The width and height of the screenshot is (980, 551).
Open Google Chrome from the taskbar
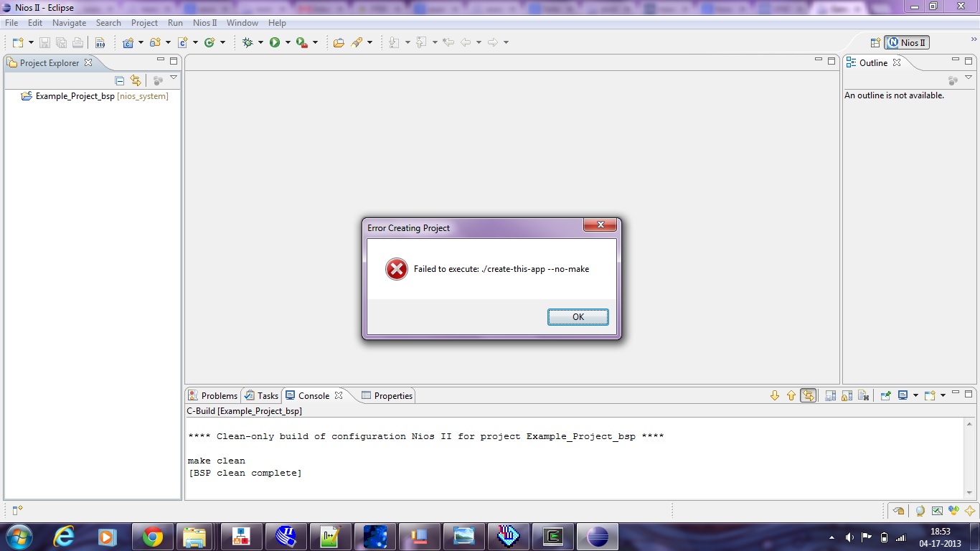pos(152,537)
